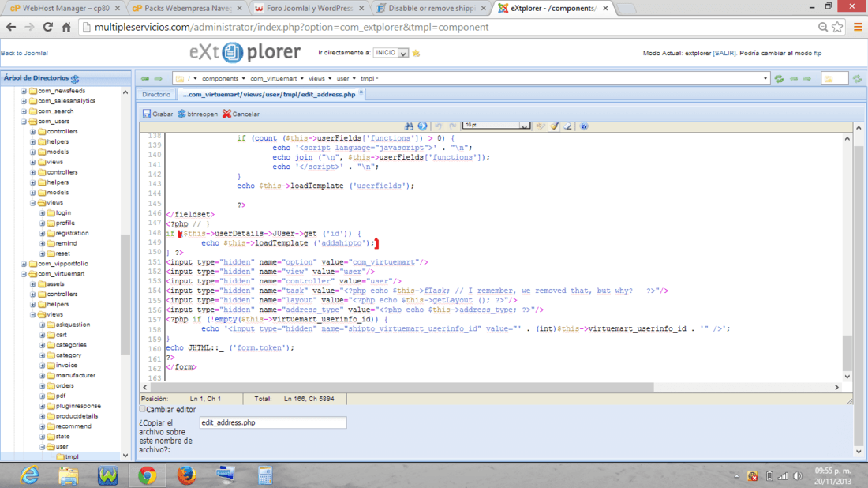Open the components path dropdown arrow
868x488 pixels.
coord(243,79)
